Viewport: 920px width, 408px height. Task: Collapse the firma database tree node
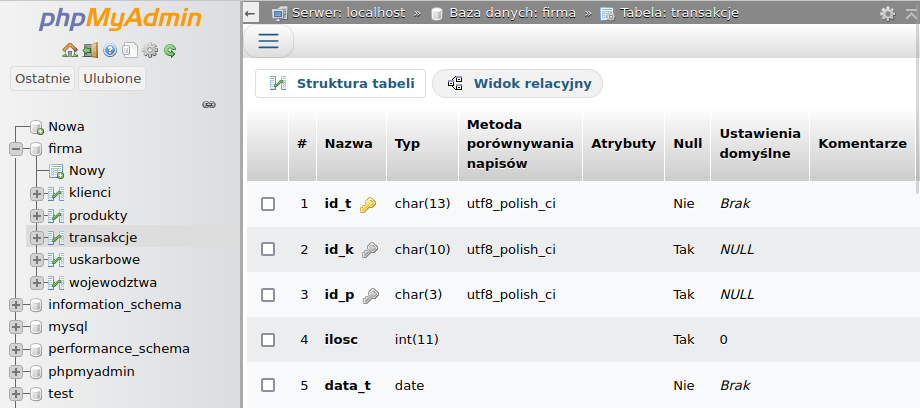(x=16, y=149)
